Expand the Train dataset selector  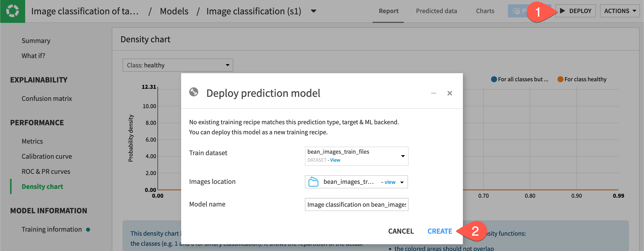(403, 156)
